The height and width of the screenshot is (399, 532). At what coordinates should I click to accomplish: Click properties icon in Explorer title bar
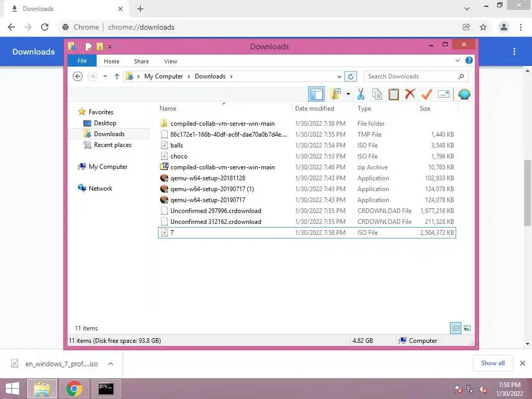click(x=88, y=46)
